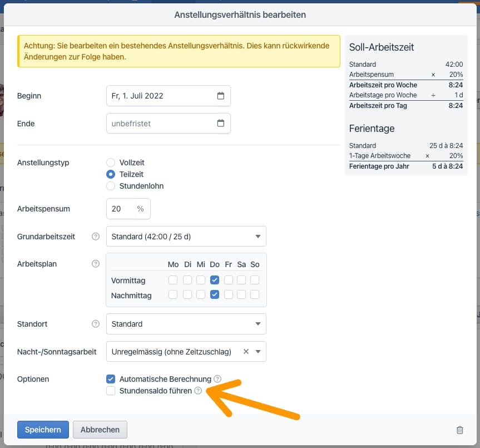480x448 pixels.
Task: Focus the Ende unbefristet field
Action: [x=169, y=124]
